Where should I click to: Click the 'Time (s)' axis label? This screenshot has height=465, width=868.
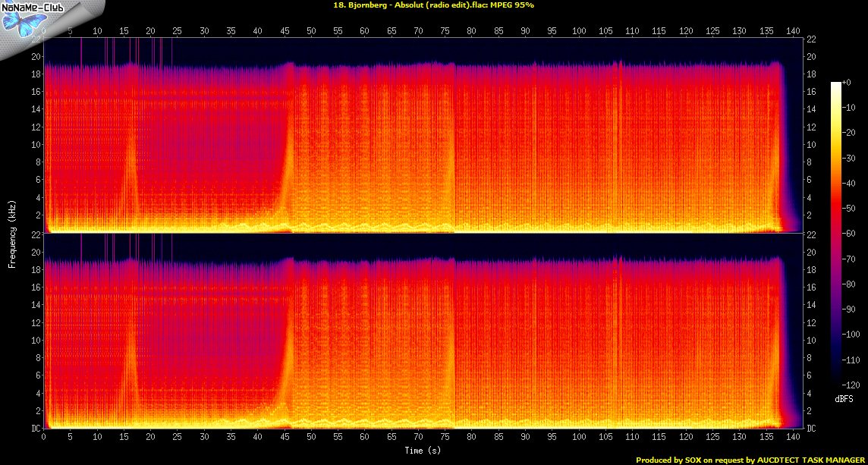(423, 451)
